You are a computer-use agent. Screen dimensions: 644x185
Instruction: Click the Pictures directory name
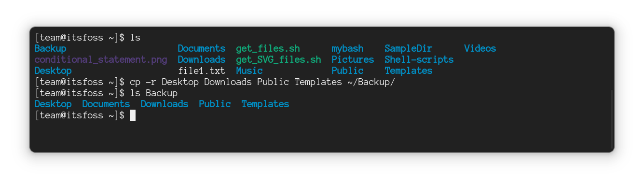point(353,59)
